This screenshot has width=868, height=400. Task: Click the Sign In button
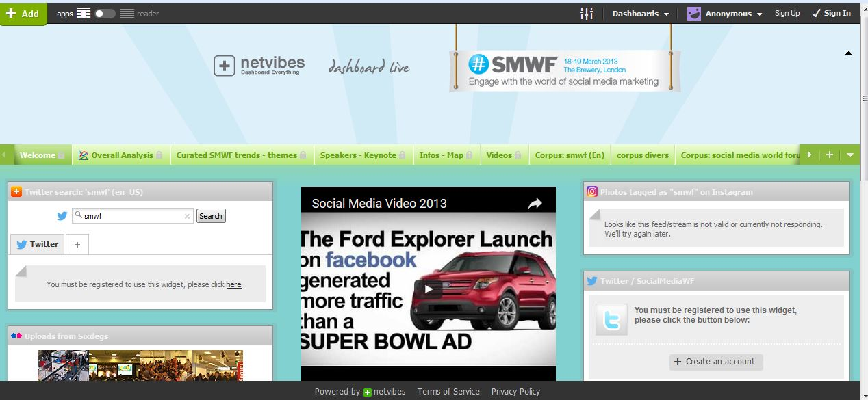coord(832,13)
